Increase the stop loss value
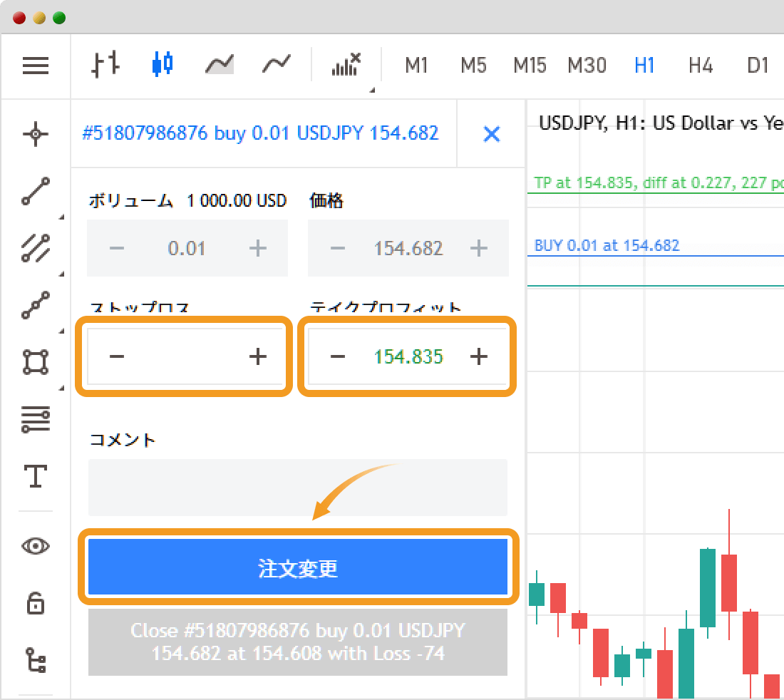 [x=258, y=356]
